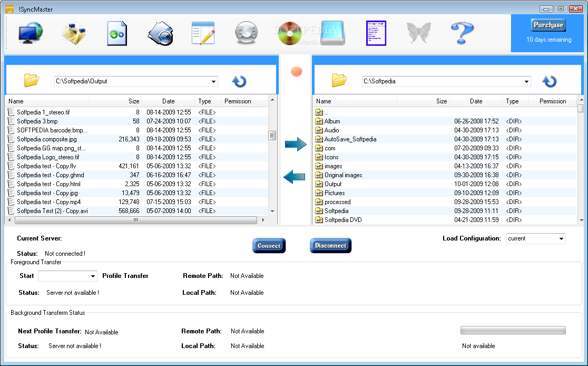Click the Disconnect button

pos(331,246)
